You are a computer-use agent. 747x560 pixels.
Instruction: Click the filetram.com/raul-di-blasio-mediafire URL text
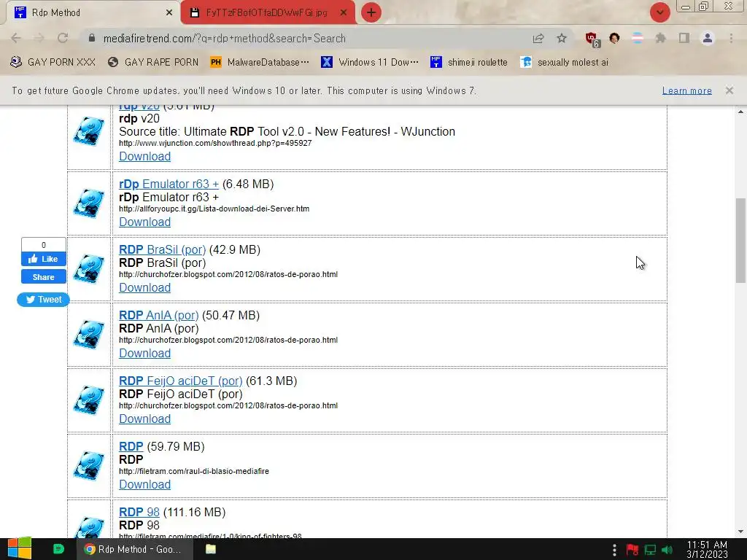click(194, 471)
